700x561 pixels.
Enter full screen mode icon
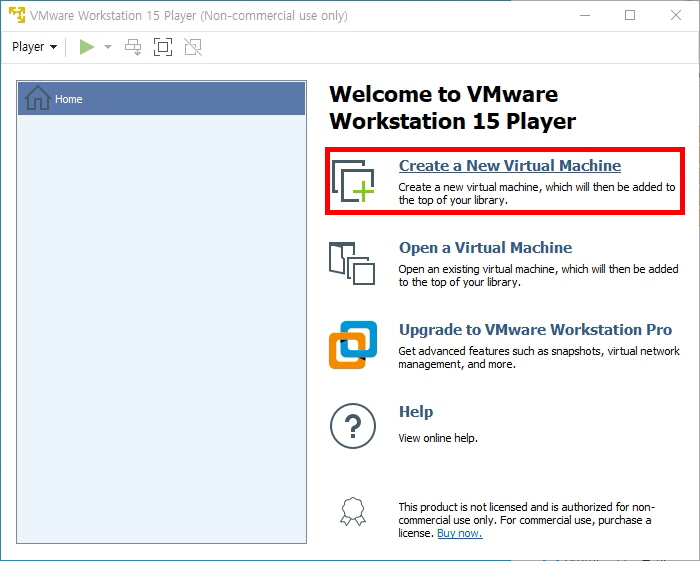tap(163, 47)
